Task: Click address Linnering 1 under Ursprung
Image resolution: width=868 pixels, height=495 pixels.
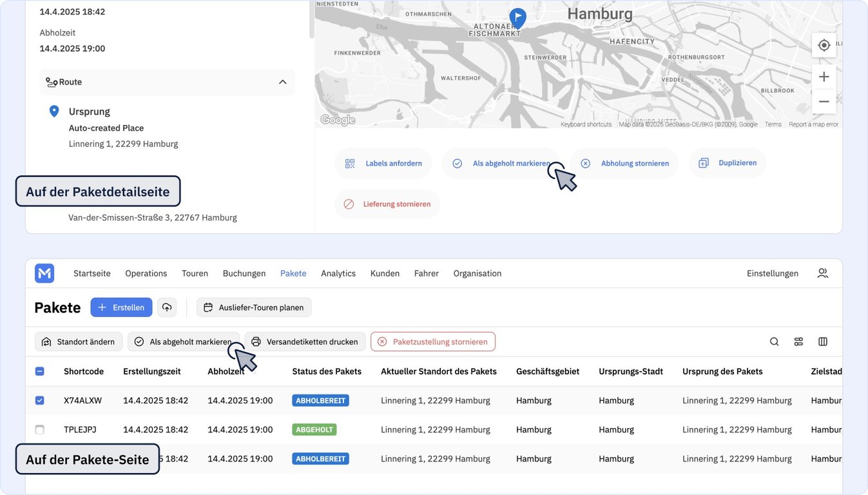Action: point(123,144)
